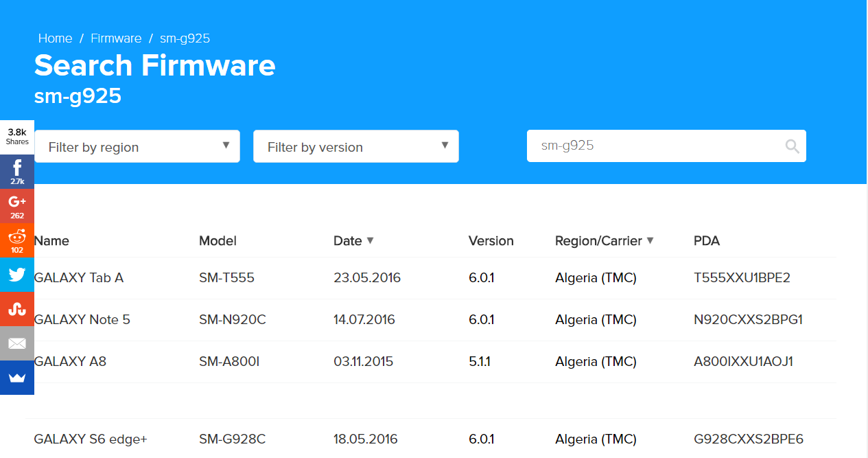Click the sm-g925 breadcrumb
Image resolution: width=868 pixels, height=458 pixels.
click(185, 38)
